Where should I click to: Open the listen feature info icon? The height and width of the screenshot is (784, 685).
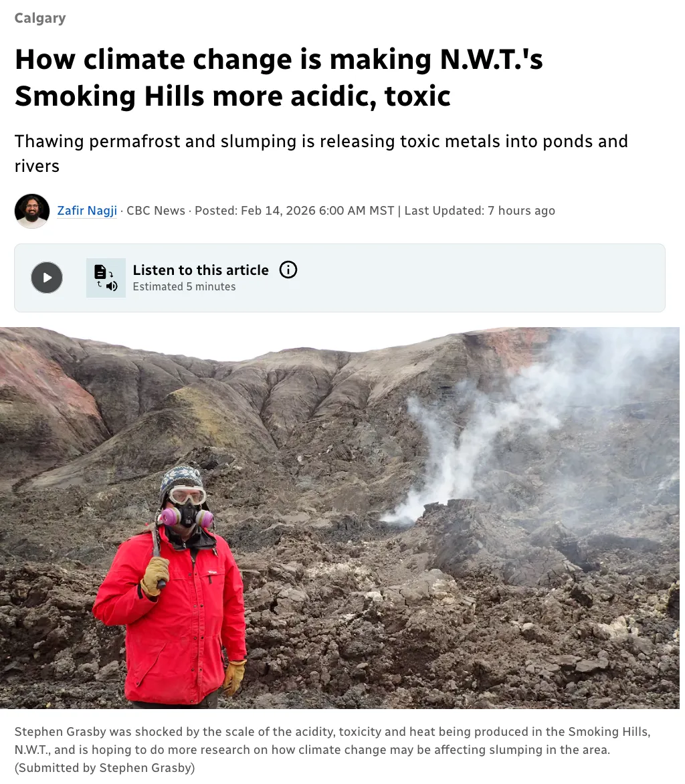288,270
